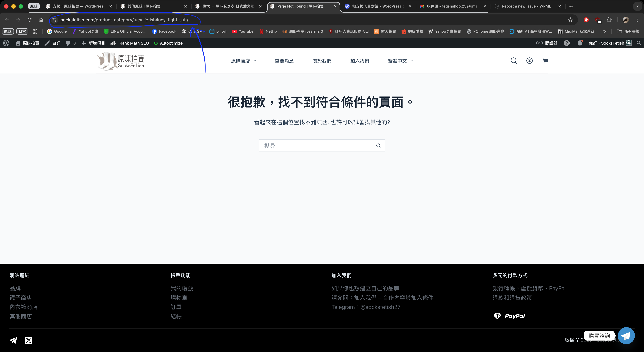
Task: Click the 重要消息 navigation link
Action: [x=284, y=61]
